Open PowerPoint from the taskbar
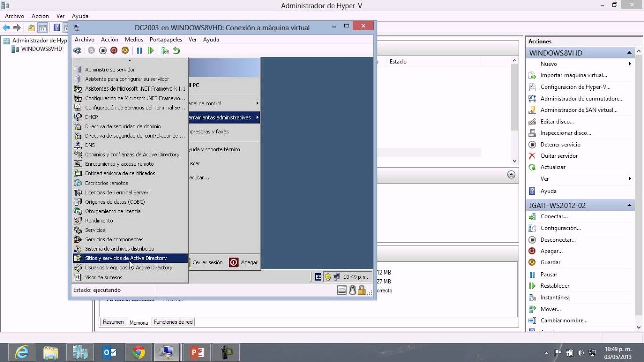The image size is (644, 362). coord(197,352)
